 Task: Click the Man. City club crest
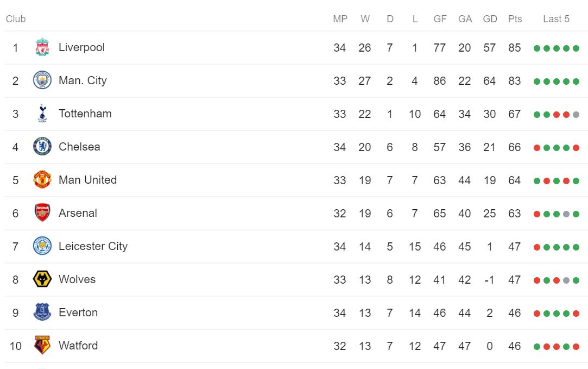tap(42, 80)
